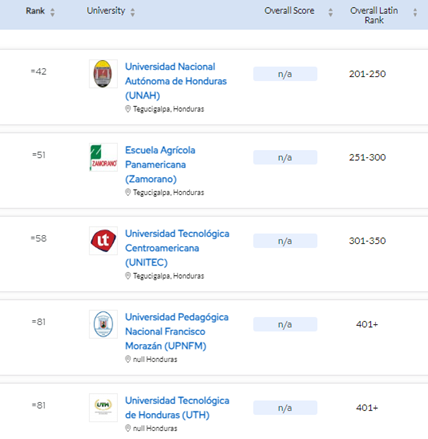The width and height of the screenshot is (428, 439).
Task: Sort by Overall Score arrows
Action: [330, 12]
